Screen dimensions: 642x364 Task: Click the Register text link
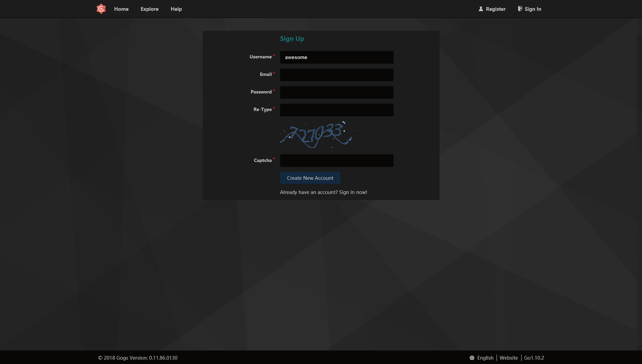[496, 9]
